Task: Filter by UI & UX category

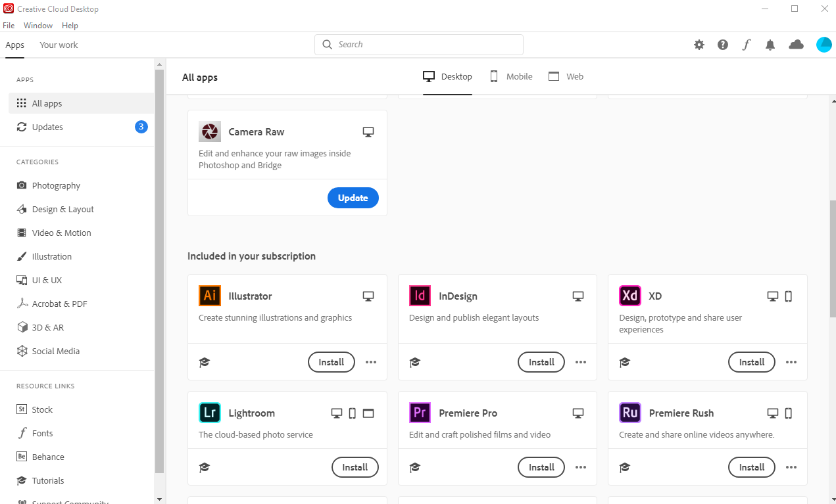Action: pyautogui.click(x=82, y=280)
